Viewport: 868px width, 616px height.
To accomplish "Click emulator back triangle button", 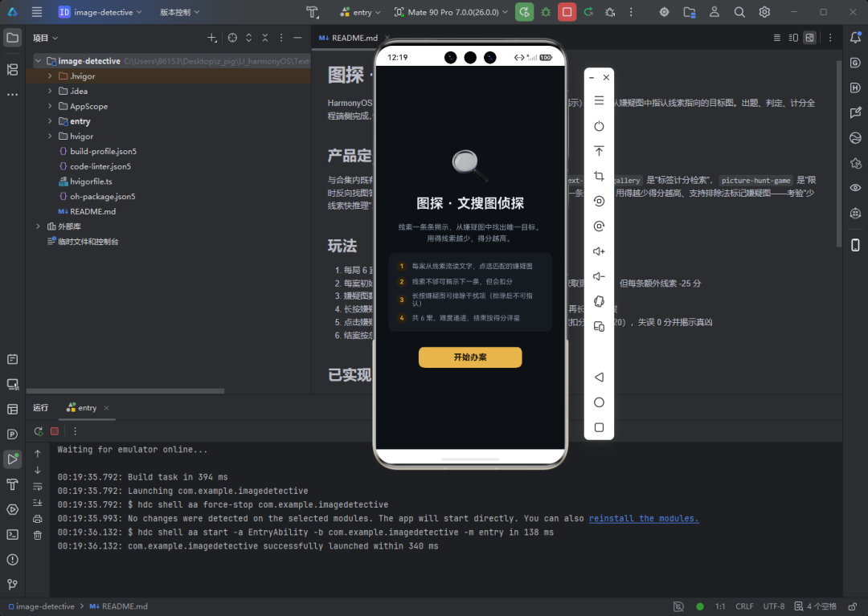I will (599, 377).
